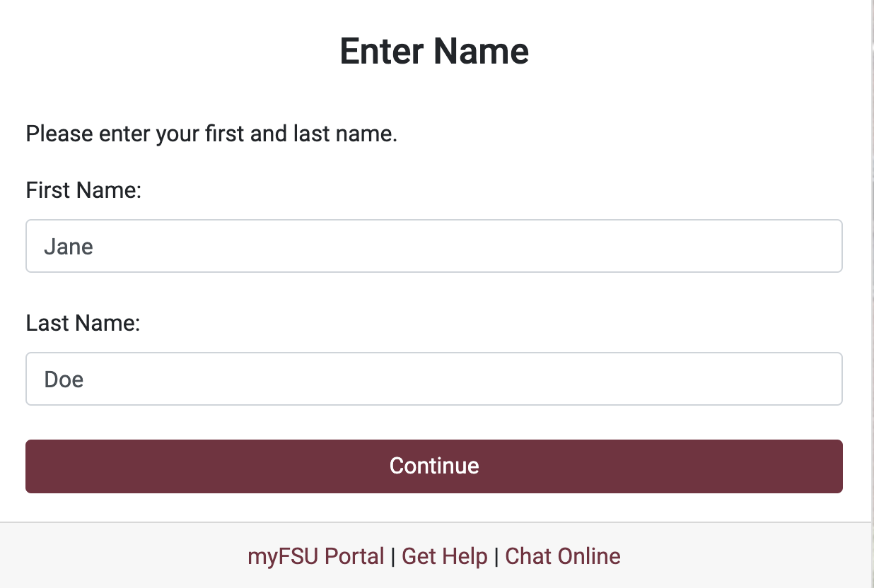The height and width of the screenshot is (588, 874).
Task: Click the Enter Name page heading
Action: [x=433, y=50]
